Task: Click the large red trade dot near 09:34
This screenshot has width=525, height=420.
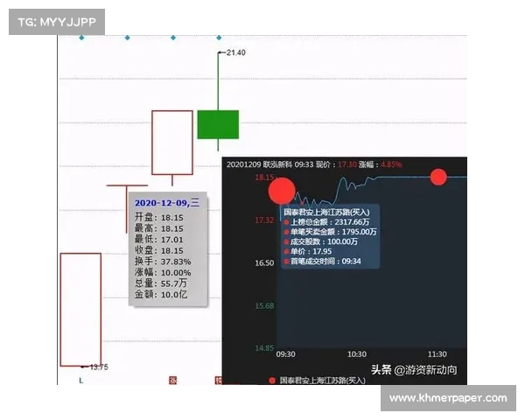Action: point(282,191)
